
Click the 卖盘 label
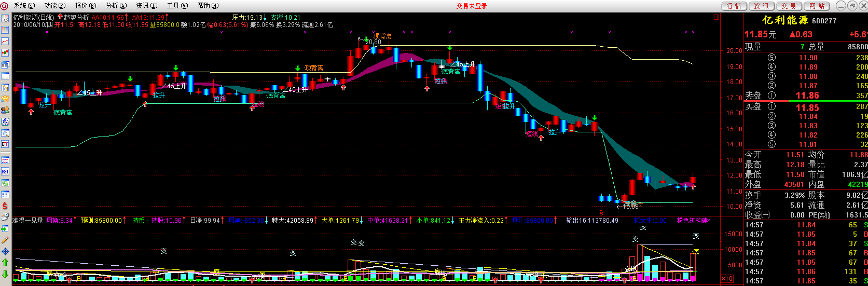[753, 96]
